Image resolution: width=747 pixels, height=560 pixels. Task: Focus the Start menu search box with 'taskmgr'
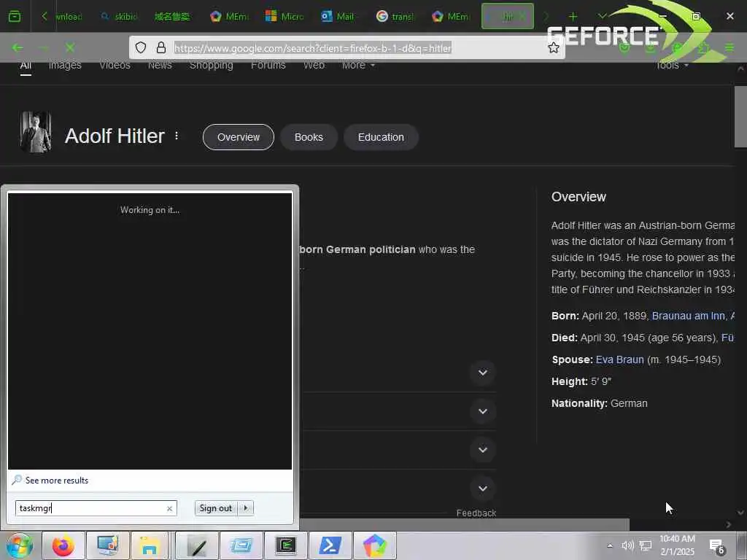click(96, 508)
